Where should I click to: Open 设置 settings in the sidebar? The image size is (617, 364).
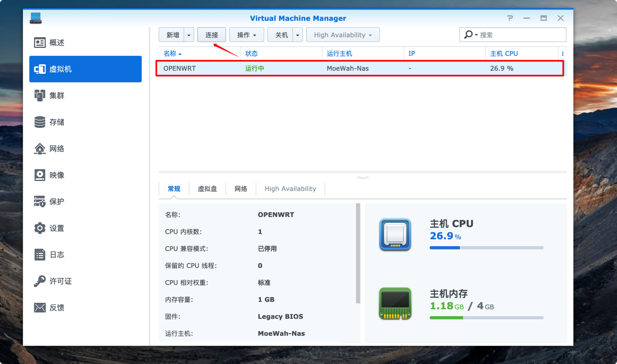pyautogui.click(x=85, y=228)
